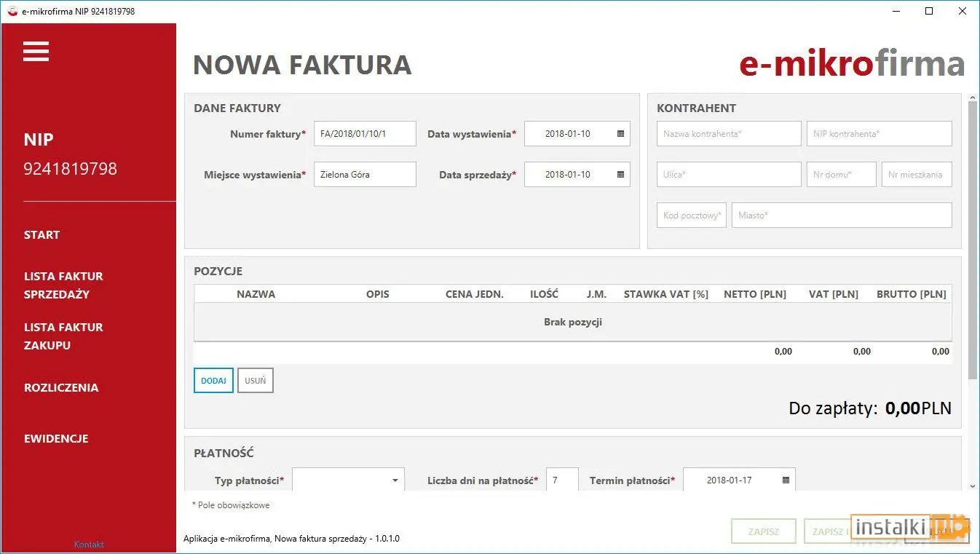The width and height of the screenshot is (980, 554).
Task: Open the Kontakt link
Action: click(89, 544)
